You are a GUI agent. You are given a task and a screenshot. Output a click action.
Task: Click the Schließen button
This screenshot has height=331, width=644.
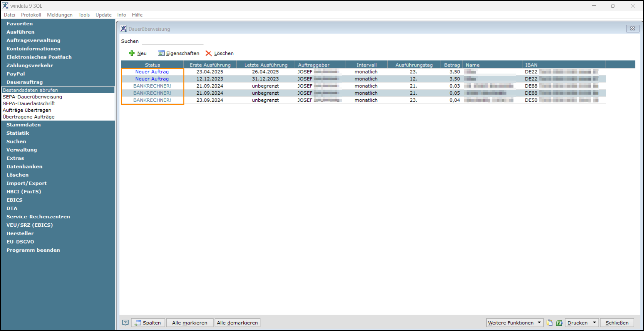617,323
